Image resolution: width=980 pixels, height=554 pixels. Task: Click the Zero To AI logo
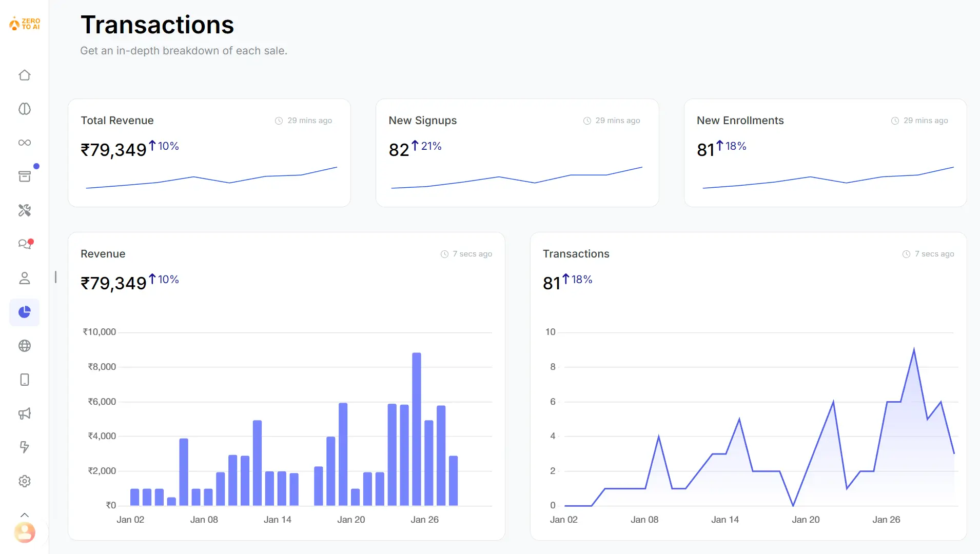25,24
